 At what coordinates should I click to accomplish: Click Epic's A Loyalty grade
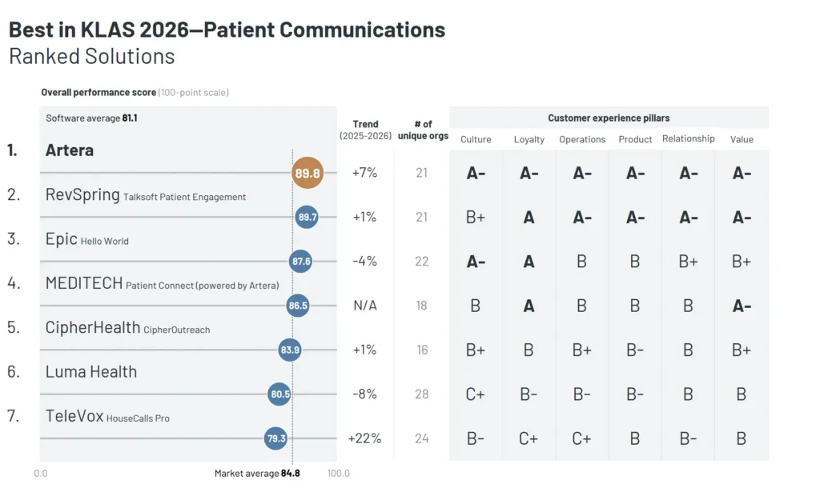click(x=529, y=262)
